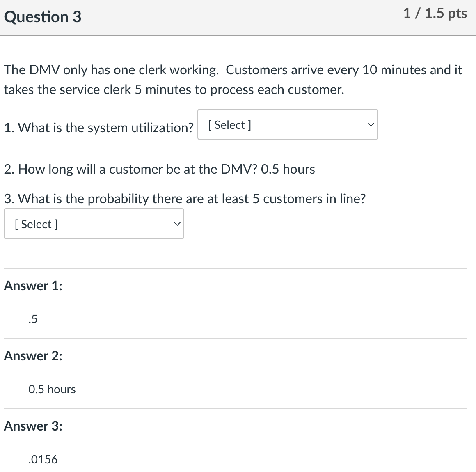476x472 pixels.
Task: Select the Answer 1 label
Action: 33,286
